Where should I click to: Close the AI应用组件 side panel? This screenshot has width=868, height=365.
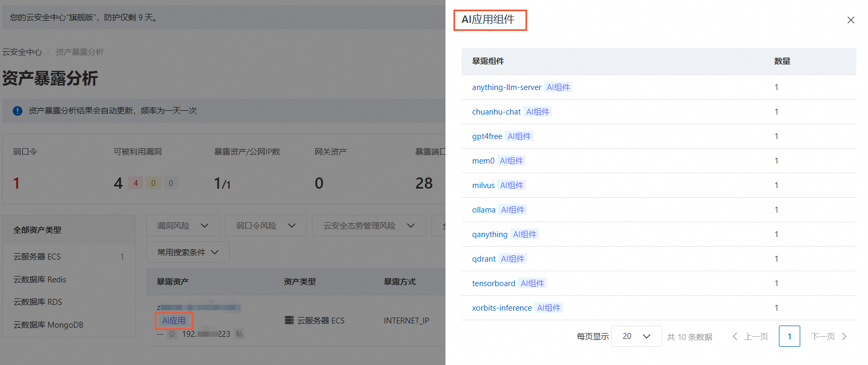coord(851,20)
